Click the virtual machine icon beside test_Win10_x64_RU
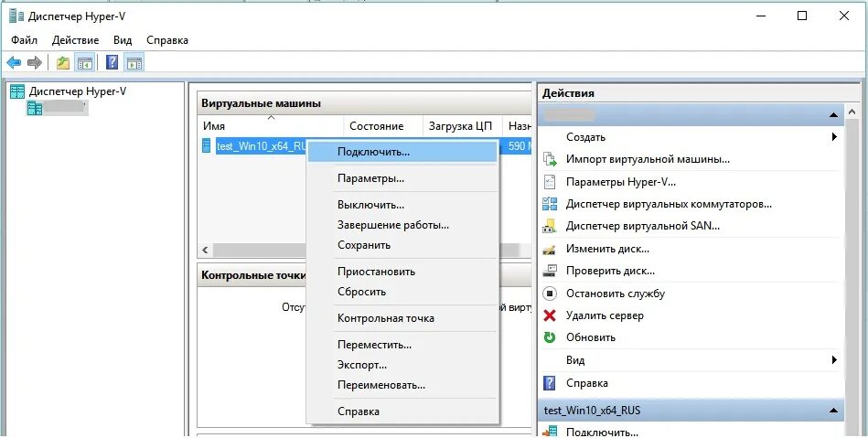This screenshot has width=868, height=438. tap(207, 146)
